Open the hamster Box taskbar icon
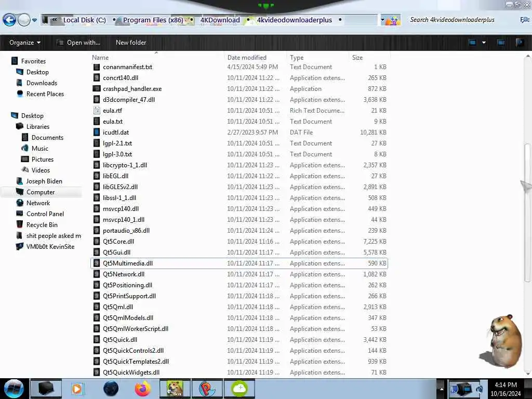This screenshot has width=532, height=399. (175, 389)
